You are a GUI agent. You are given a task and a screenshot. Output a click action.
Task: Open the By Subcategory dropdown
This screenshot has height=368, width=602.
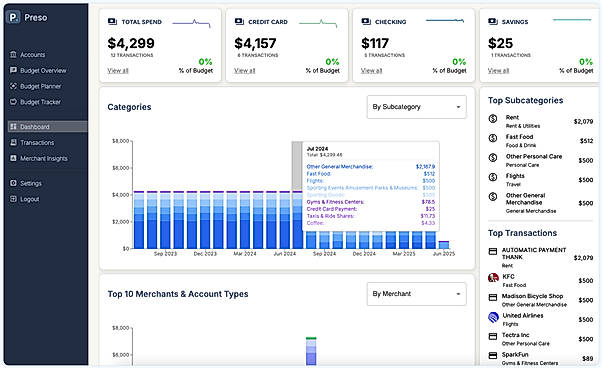point(417,107)
